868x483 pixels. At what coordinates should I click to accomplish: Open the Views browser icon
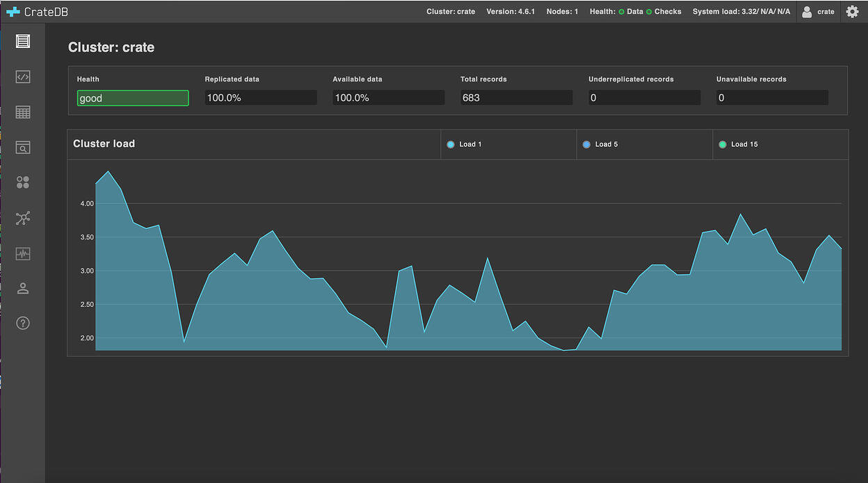(x=23, y=148)
